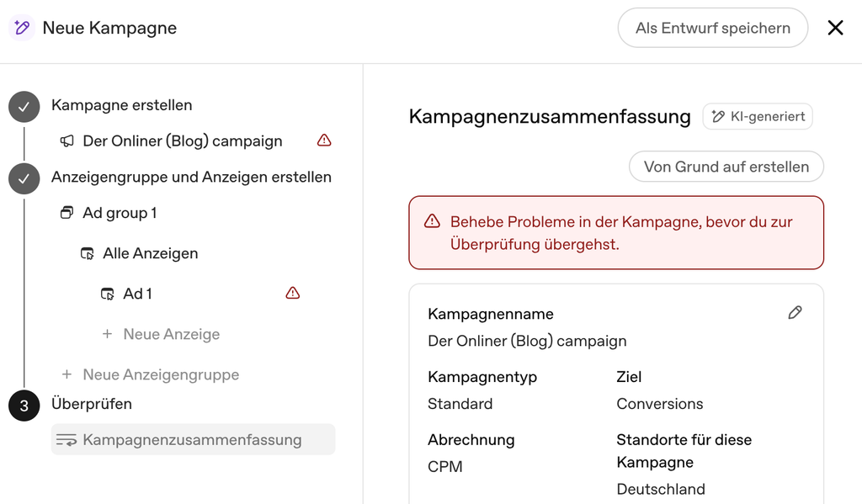Select Alle Anzeigen in the tree
The width and height of the screenshot is (862, 504).
click(150, 253)
